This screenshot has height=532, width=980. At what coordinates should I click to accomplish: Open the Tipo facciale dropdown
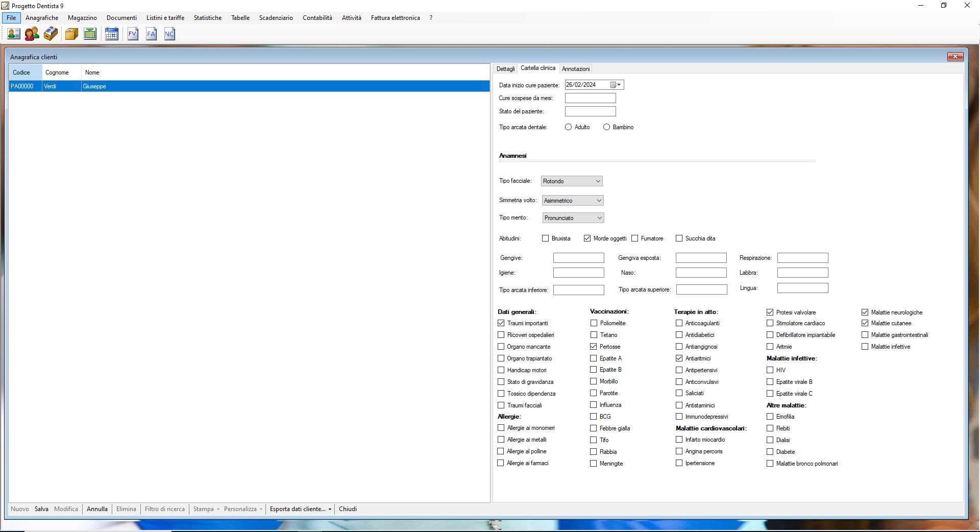point(572,181)
